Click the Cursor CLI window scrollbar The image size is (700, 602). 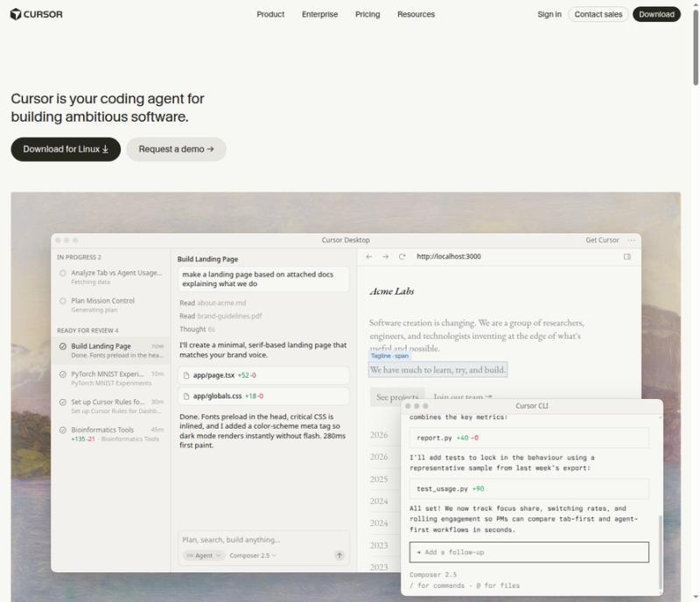(661, 552)
